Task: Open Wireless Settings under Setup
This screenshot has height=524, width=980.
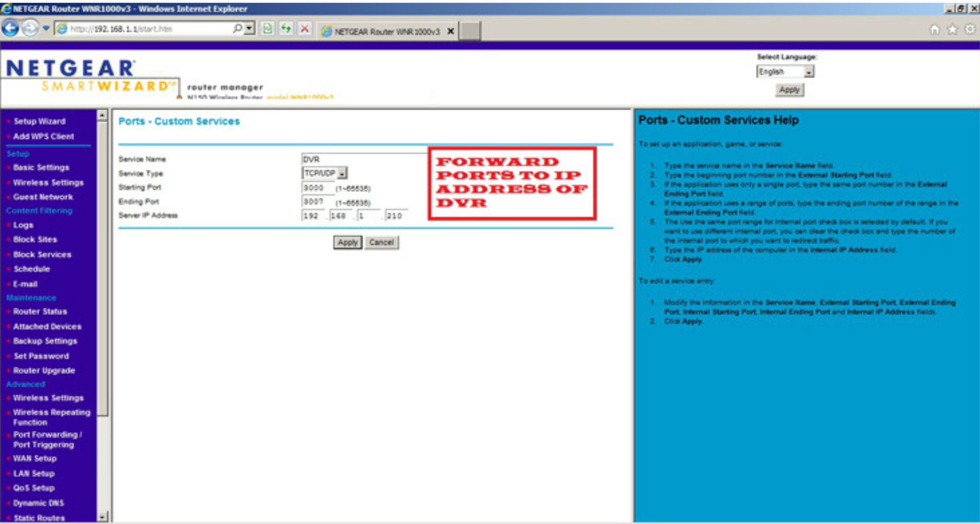Action: [x=48, y=183]
